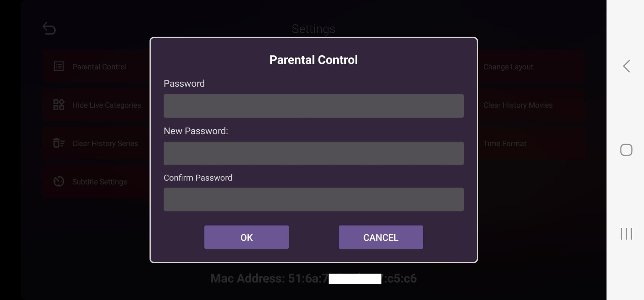Click the Subtitle Settings round icon

[59, 182]
